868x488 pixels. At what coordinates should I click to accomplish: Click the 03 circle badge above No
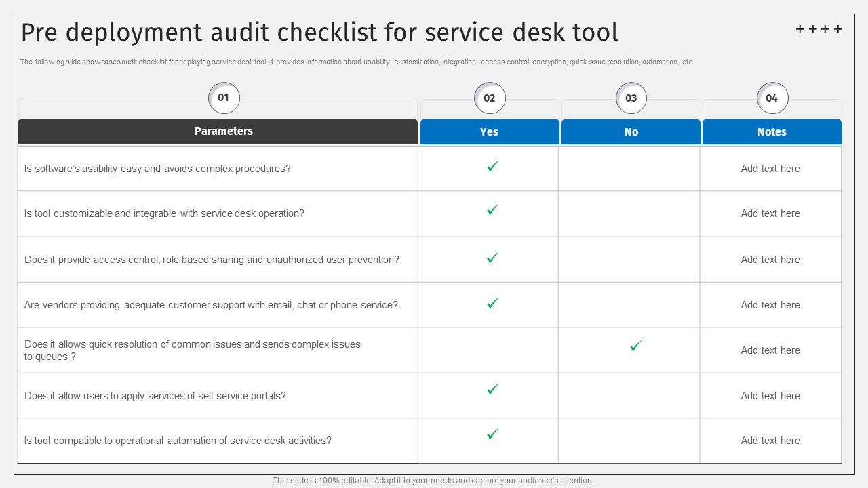point(631,98)
